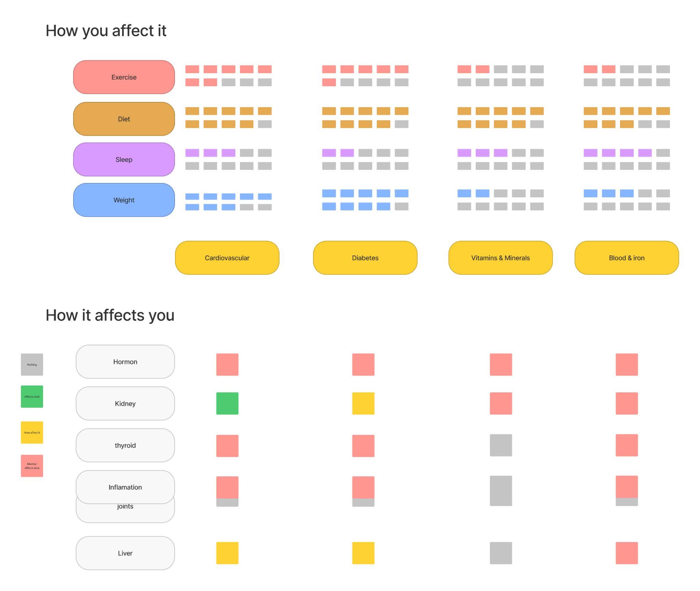Select the Kidney row label
700x591 pixels.
[125, 404]
